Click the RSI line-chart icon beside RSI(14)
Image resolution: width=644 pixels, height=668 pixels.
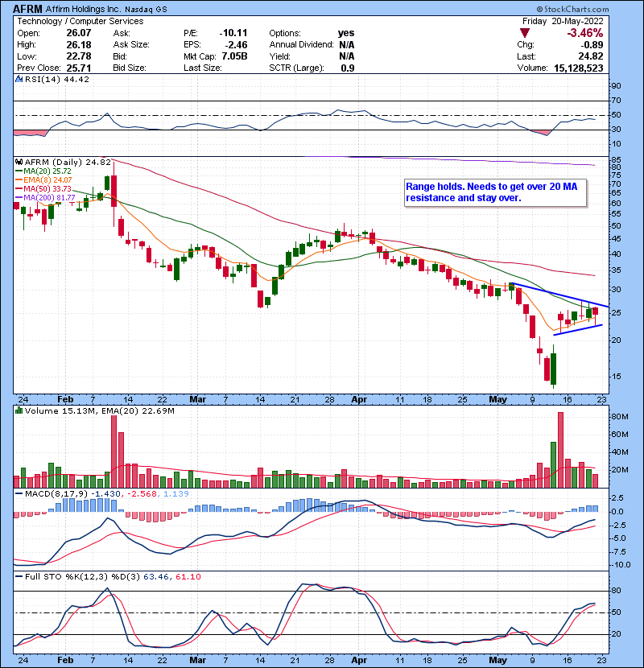(x=19, y=79)
